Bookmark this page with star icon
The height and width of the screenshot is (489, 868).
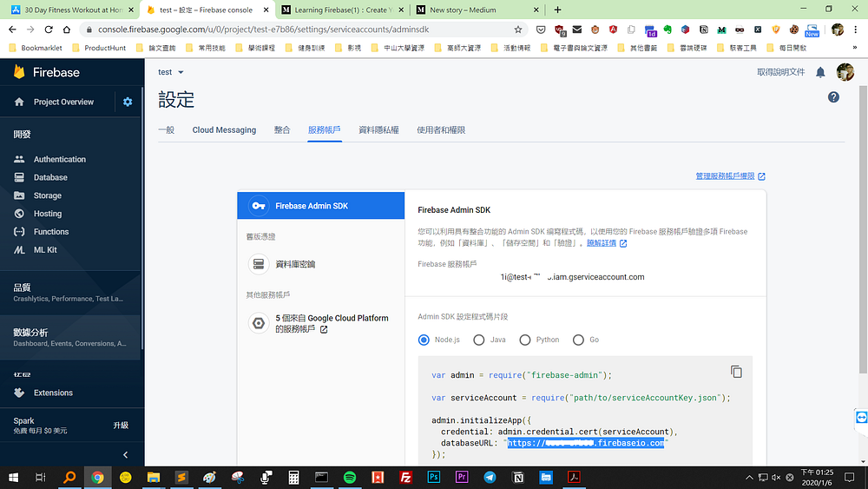pos(518,30)
